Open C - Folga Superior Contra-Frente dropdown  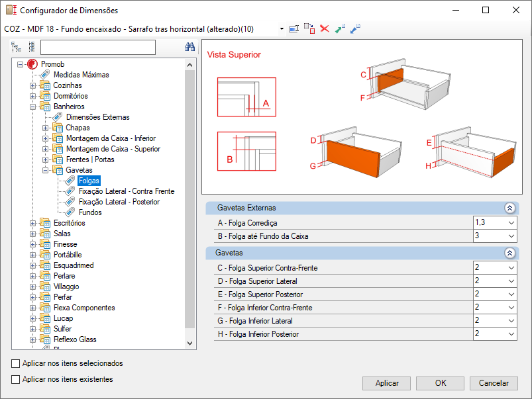(x=511, y=268)
